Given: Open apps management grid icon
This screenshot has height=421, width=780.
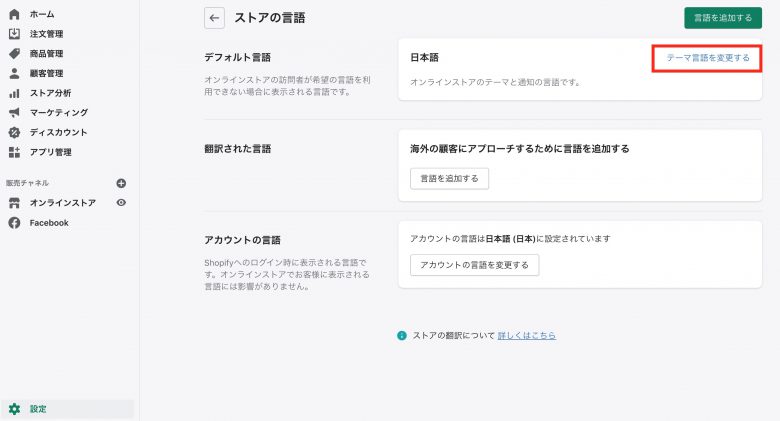Looking at the screenshot, I should coord(14,152).
